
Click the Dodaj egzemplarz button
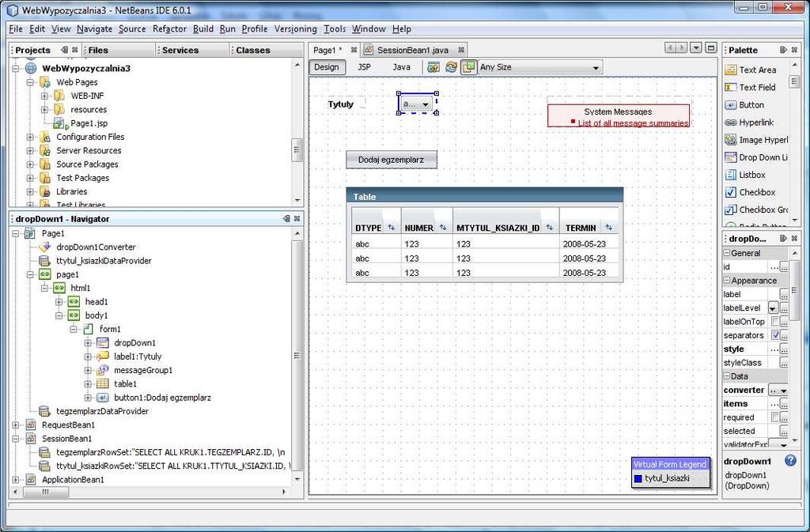tap(391, 160)
